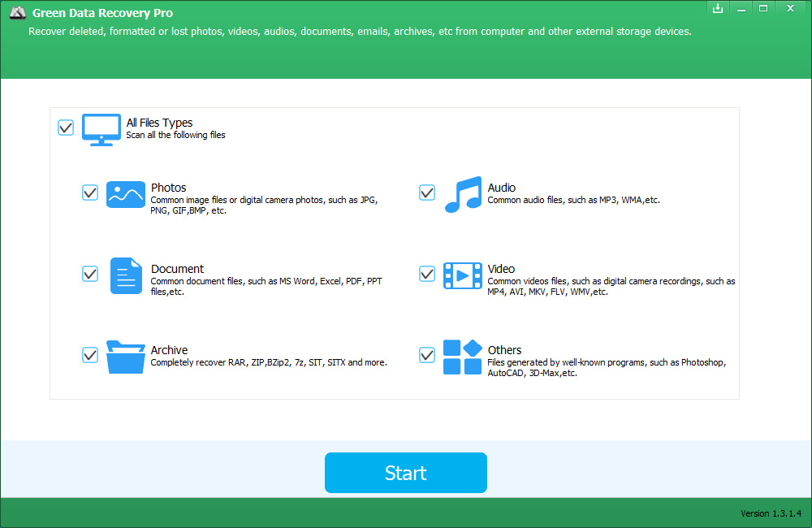Uncheck the Others checkbox
Viewport: 812px width, 528px height.
[427, 355]
